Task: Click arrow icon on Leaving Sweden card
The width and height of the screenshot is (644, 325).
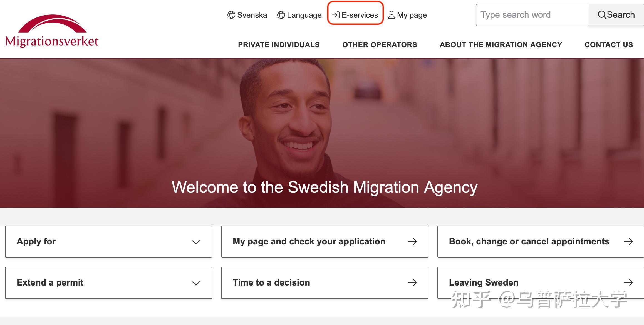Action: point(628,283)
